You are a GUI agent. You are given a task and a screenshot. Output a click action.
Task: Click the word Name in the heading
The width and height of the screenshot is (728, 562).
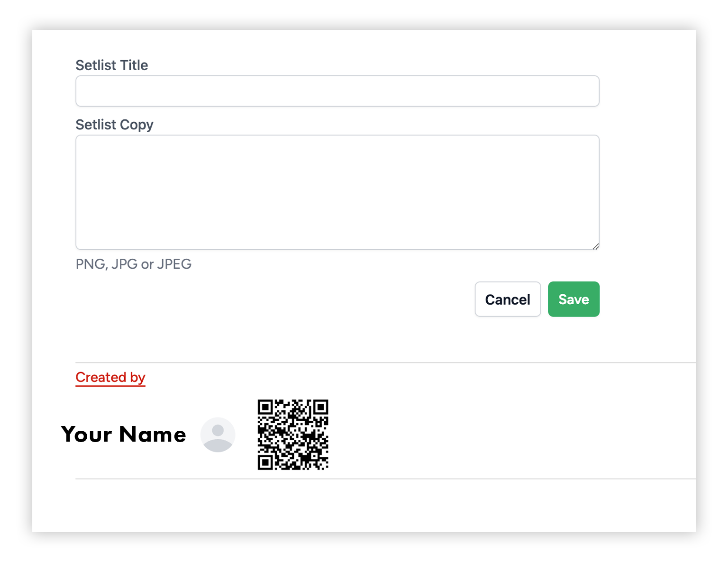click(153, 435)
